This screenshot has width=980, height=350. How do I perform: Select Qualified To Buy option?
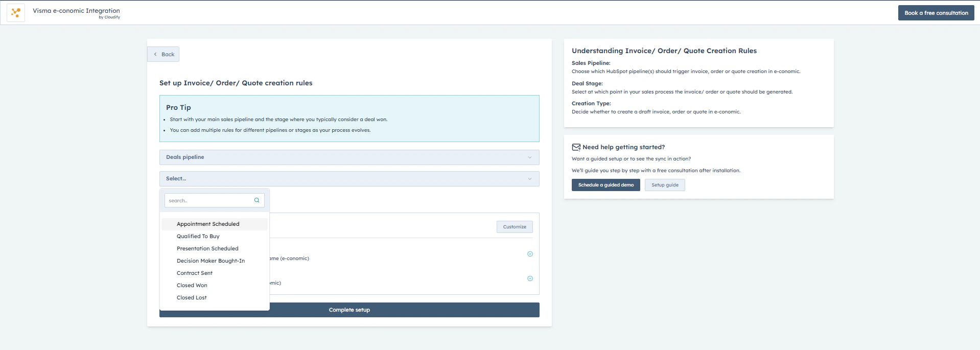(x=215, y=237)
